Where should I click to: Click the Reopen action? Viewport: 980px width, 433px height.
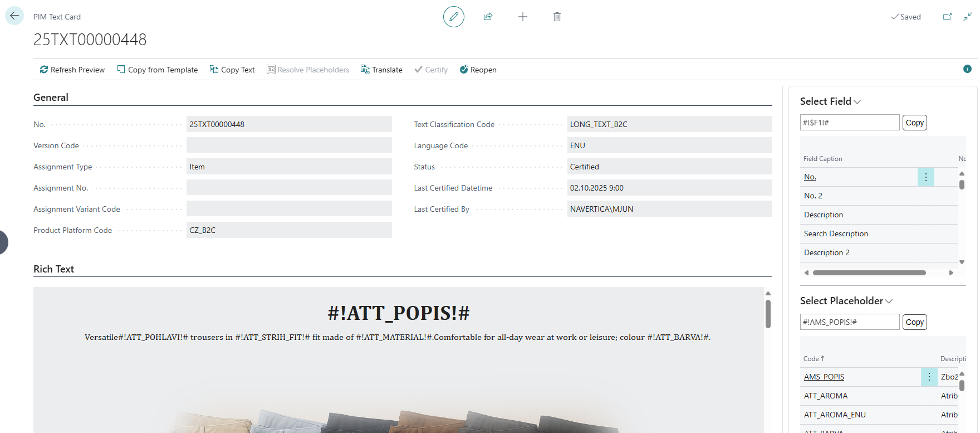click(x=478, y=70)
